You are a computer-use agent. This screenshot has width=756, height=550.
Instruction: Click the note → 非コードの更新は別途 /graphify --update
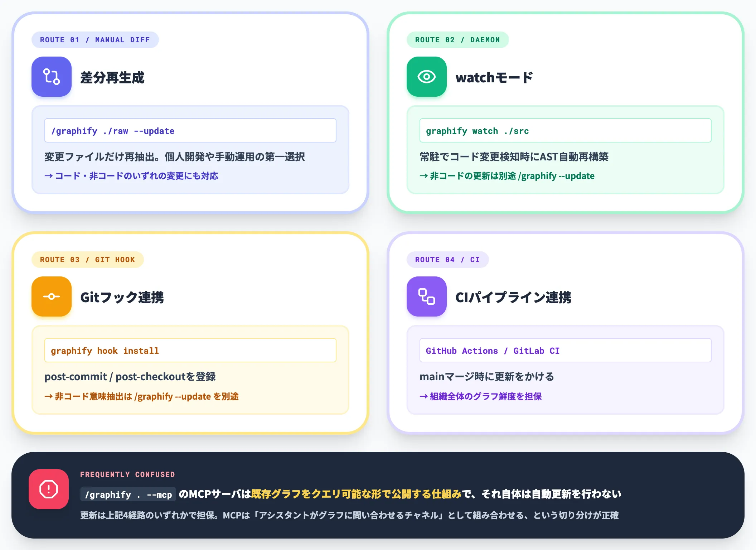coord(507,176)
